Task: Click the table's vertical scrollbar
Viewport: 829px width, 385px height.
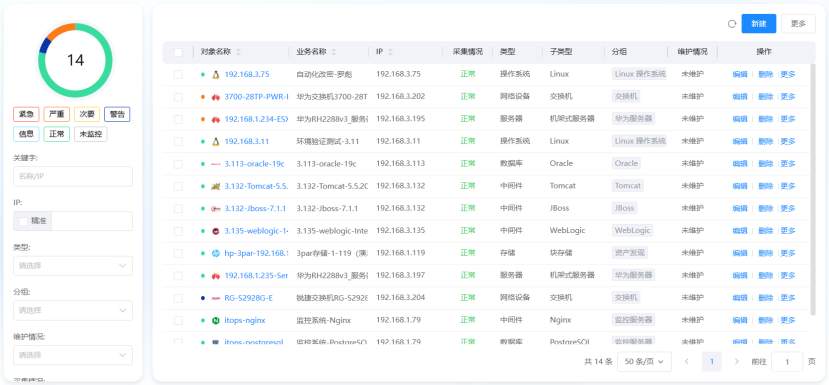Action: [x=813, y=189]
